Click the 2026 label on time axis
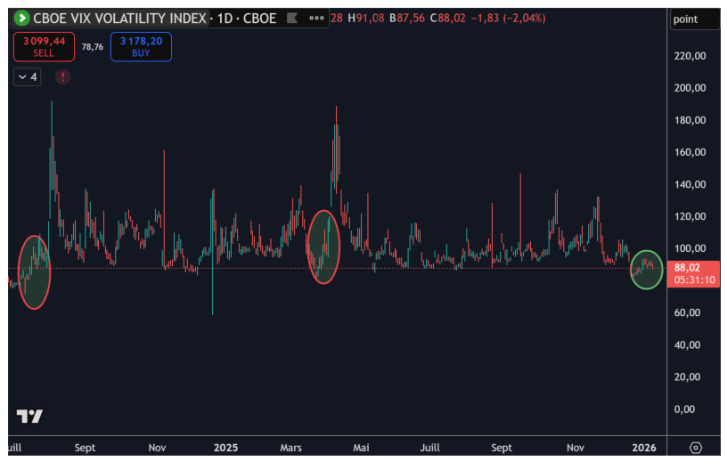The height and width of the screenshot is (465, 727). point(644,448)
